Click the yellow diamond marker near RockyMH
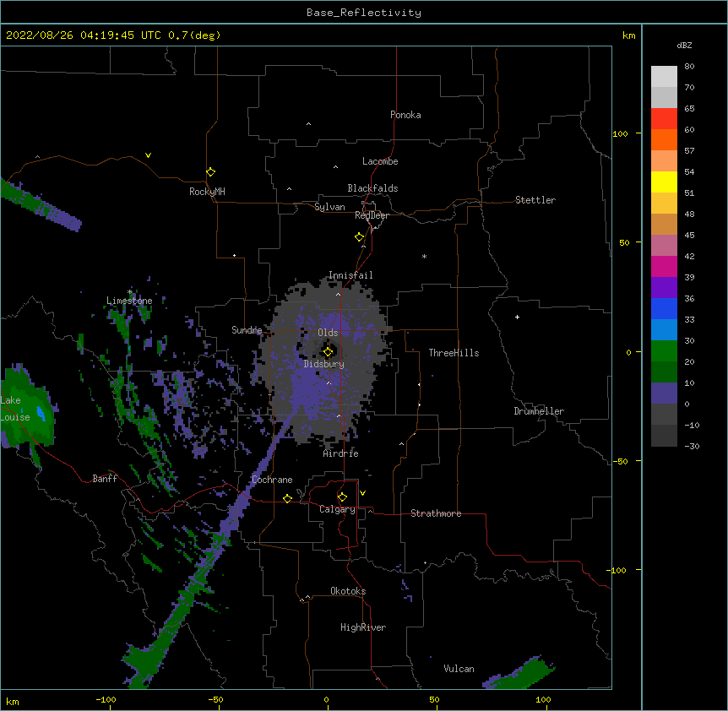 [210, 172]
